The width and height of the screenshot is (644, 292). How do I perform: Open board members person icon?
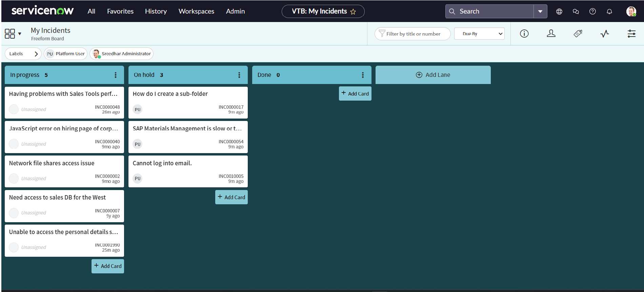[x=551, y=34]
